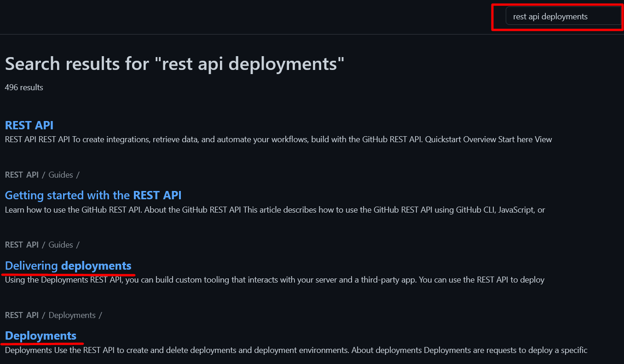Click "REST API" breadcrumb above Delivering deployments
Screen dimensions: 624x364
pyautogui.click(x=22, y=244)
